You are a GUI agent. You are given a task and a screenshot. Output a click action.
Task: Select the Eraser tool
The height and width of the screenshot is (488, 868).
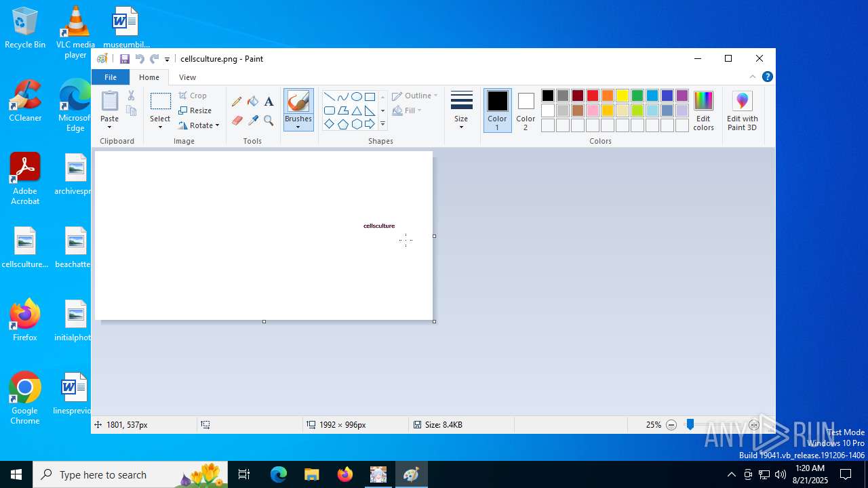pos(237,121)
